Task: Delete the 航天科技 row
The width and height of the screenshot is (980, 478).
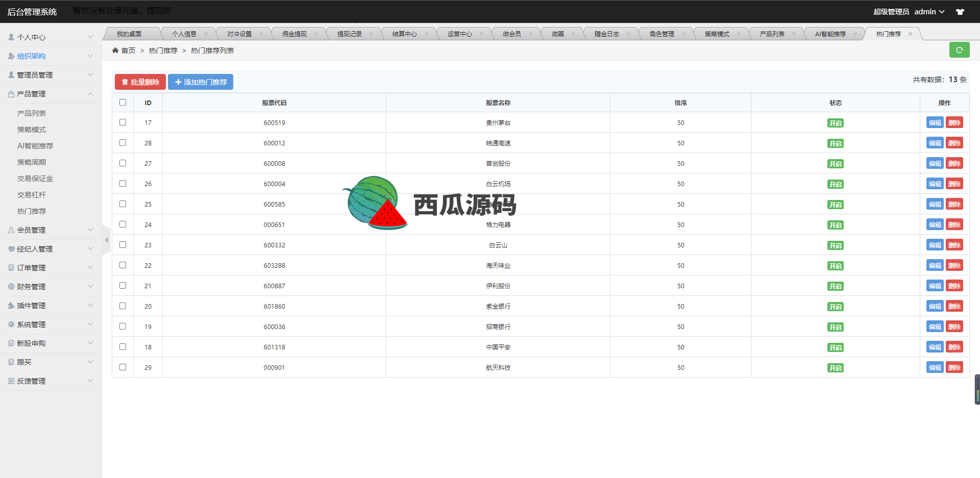Action: click(x=954, y=367)
